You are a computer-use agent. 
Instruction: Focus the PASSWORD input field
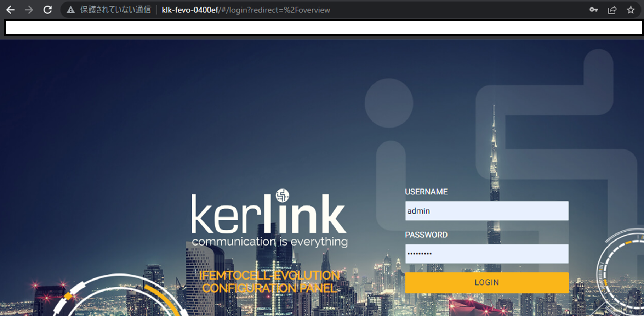[486, 254]
